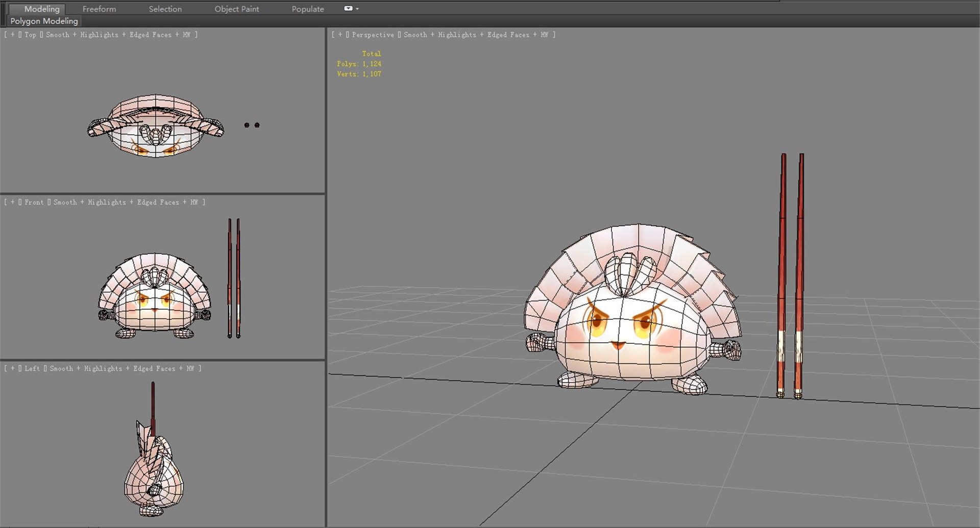Open the Top viewport shading label menu
980x528 pixels.
click(118, 35)
